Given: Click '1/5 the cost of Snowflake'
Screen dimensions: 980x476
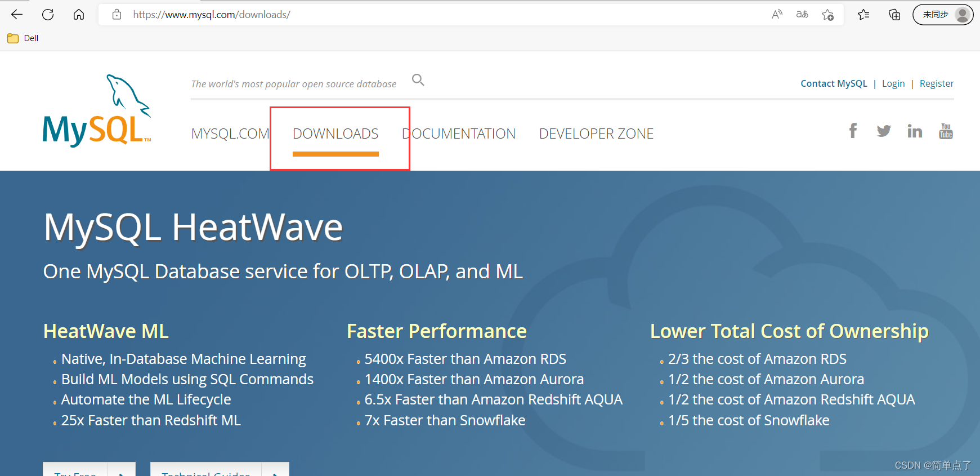Looking at the screenshot, I should pos(749,420).
